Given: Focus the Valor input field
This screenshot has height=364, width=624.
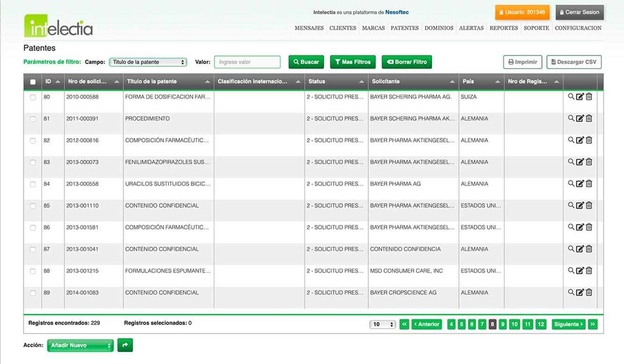Looking at the screenshot, I should point(247,62).
